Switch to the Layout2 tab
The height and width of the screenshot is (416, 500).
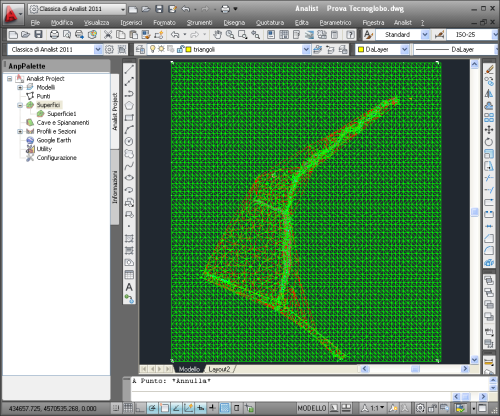(x=219, y=369)
